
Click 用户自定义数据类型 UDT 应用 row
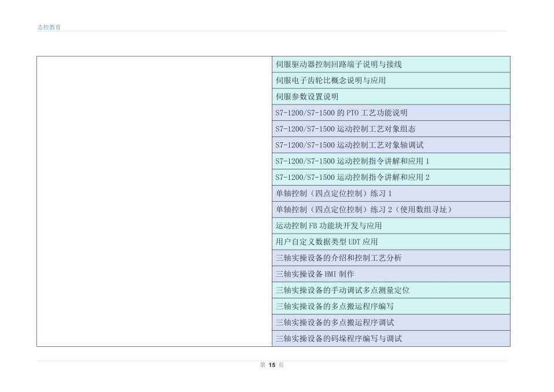pos(391,242)
